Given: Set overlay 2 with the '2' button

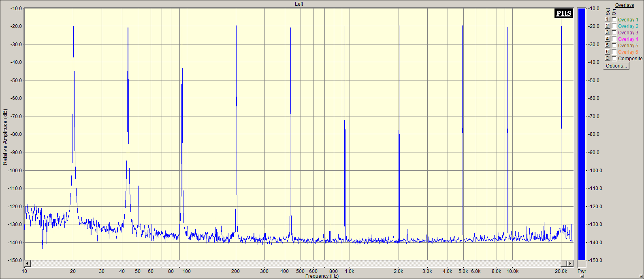Looking at the screenshot, I should [x=607, y=26].
